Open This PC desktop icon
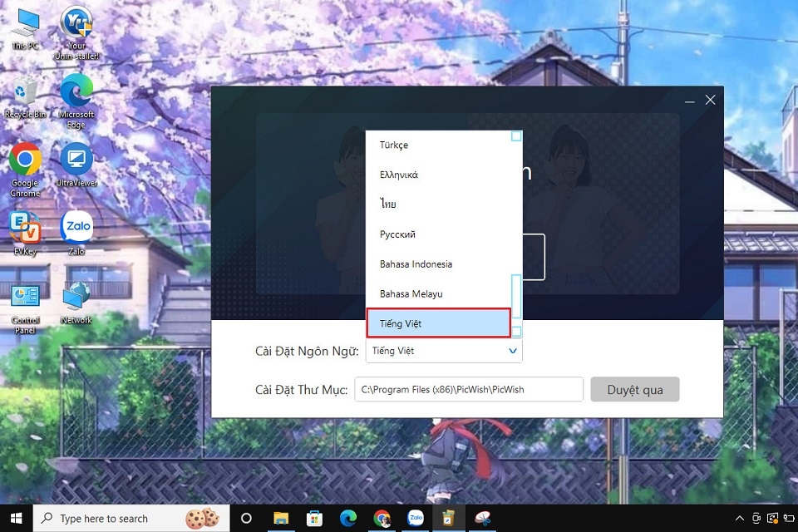Screen dimensions: 798x532 (26, 30)
